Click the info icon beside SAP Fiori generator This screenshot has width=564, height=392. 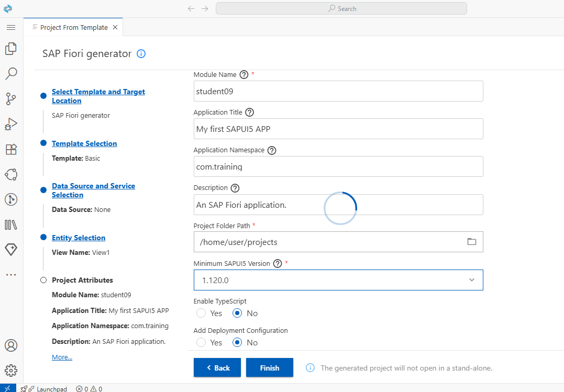pyautogui.click(x=141, y=54)
